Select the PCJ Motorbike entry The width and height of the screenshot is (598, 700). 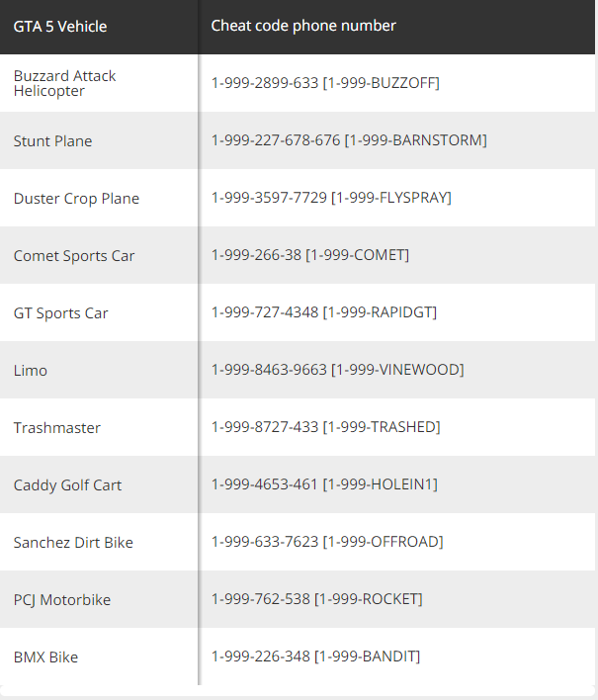click(x=62, y=599)
